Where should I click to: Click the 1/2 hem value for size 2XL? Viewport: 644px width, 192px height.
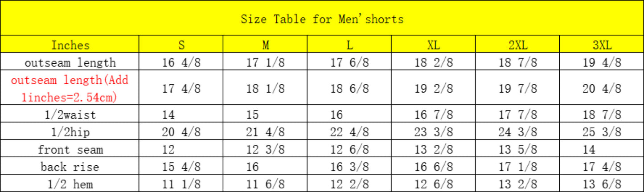coord(518,184)
